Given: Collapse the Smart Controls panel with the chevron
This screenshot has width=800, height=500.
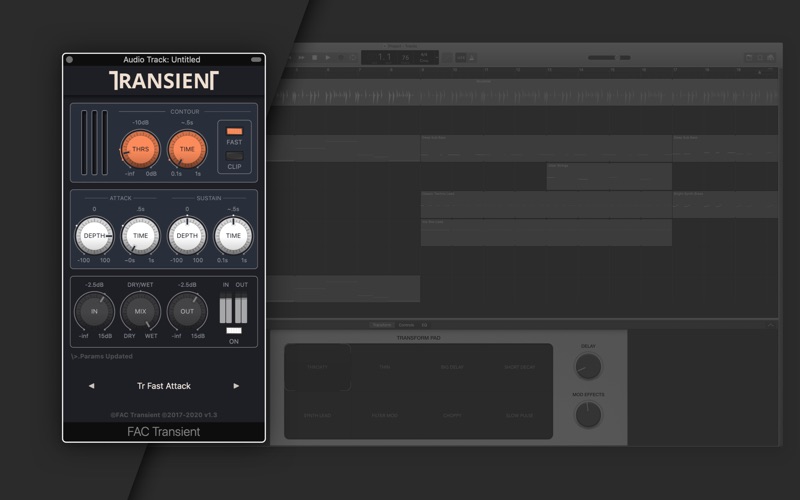Looking at the screenshot, I should pyautogui.click(x=771, y=324).
